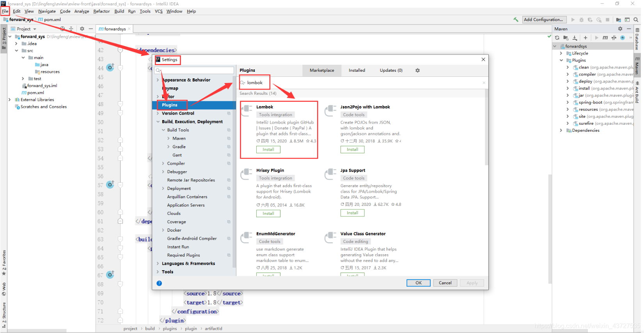The width and height of the screenshot is (644, 333).
Task: Click the Search Everywhere magnifier icon
Action: coord(636,19)
